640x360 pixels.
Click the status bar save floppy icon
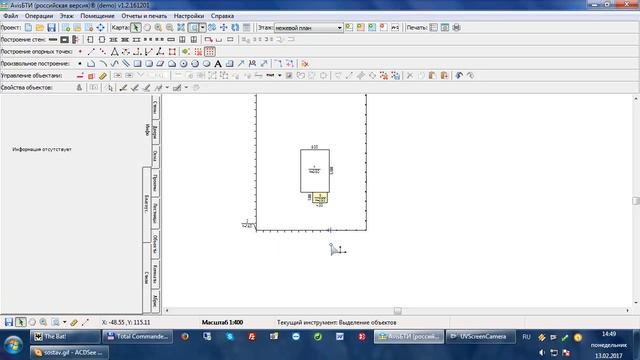click(x=9, y=322)
